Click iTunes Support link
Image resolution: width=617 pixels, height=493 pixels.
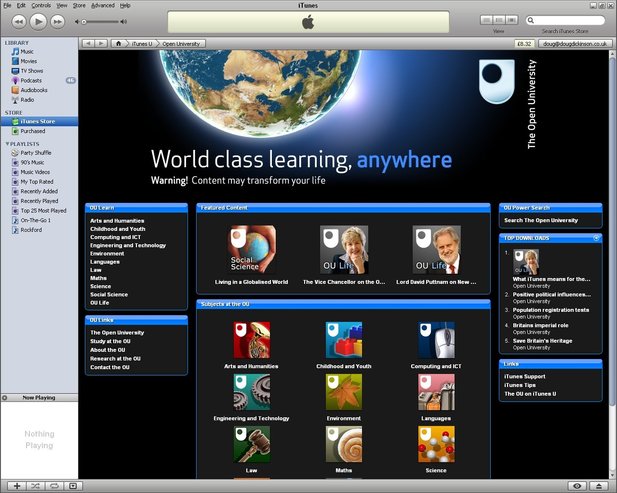[525, 377]
